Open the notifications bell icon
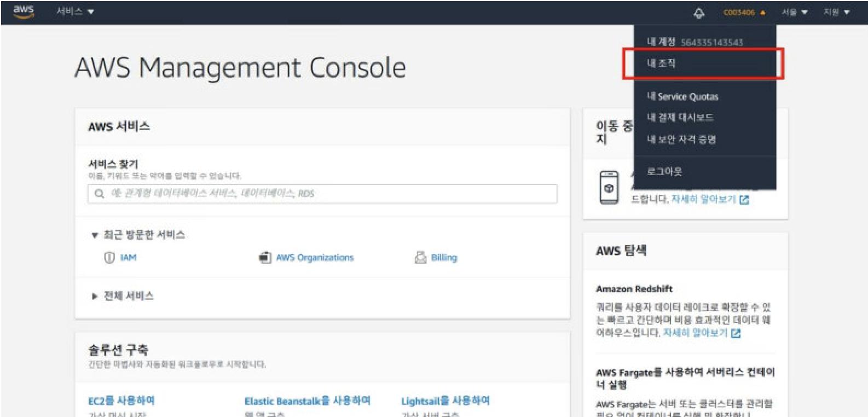Image resolution: width=868 pixels, height=417 pixels. pyautogui.click(x=699, y=13)
